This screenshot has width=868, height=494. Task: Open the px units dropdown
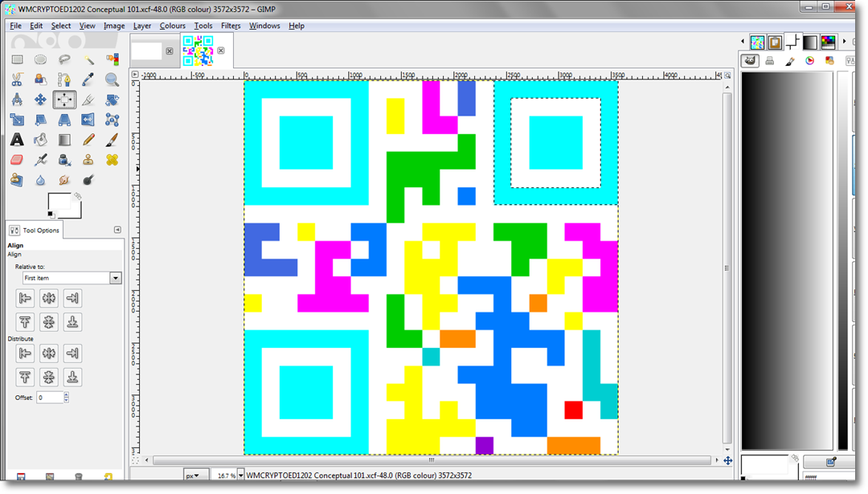pyautogui.click(x=196, y=476)
